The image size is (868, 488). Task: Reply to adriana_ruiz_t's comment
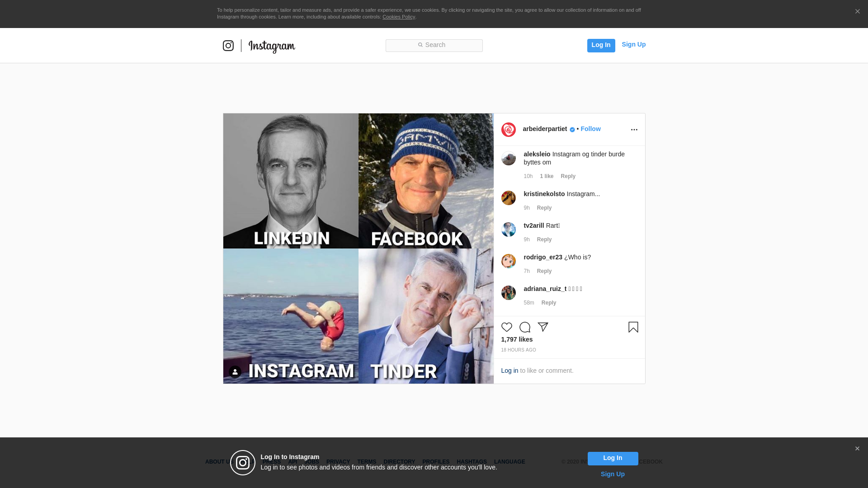click(549, 303)
